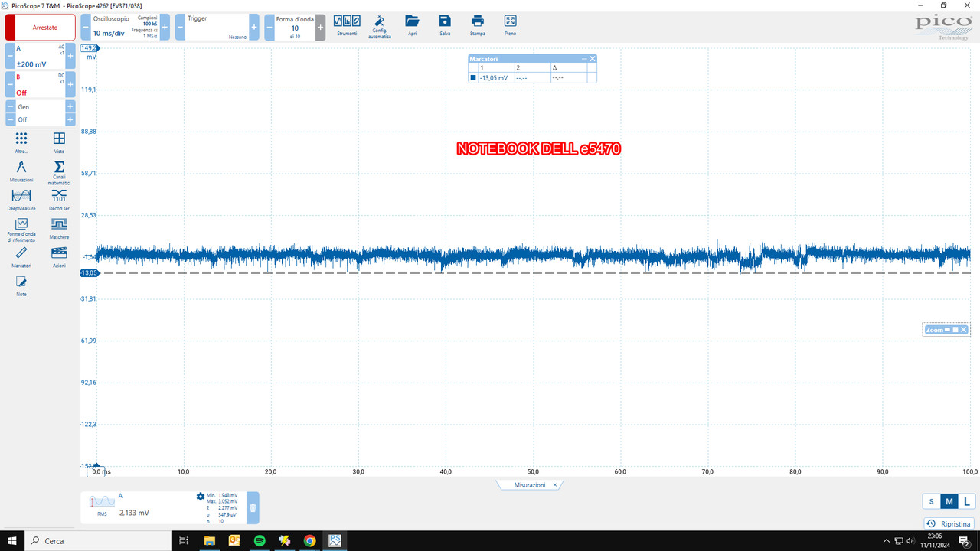
Task: Open channel A ±200 mV settings
Action: (x=41, y=56)
